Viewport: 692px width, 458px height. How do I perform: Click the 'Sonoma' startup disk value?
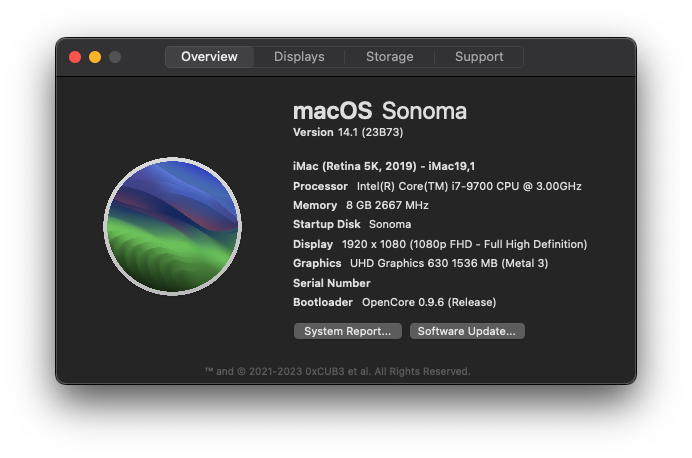390,224
